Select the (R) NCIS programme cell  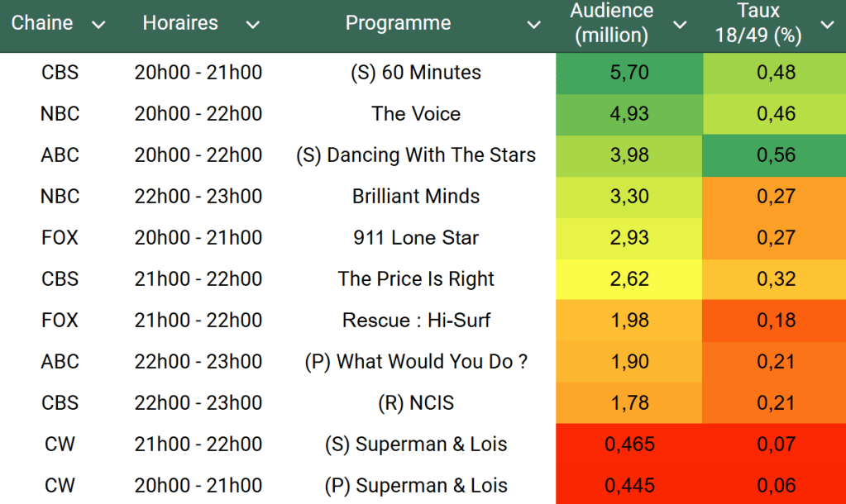tap(416, 403)
